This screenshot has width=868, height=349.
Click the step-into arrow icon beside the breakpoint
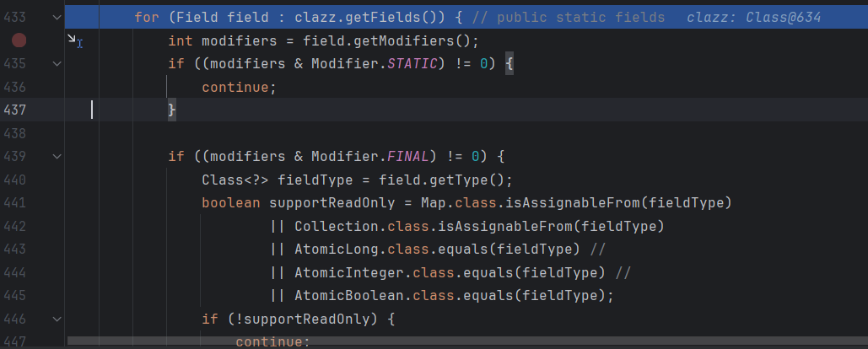pos(76,40)
